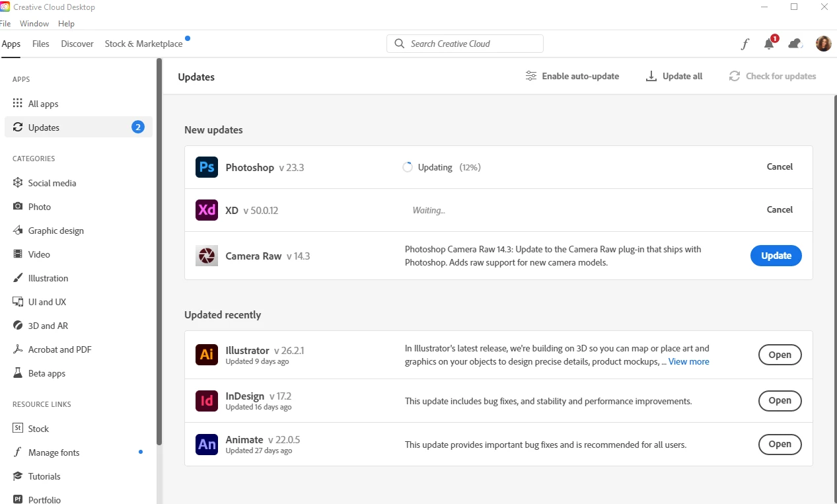This screenshot has height=504, width=837.
Task: Open the Tutorials resource link
Action: 79,476
